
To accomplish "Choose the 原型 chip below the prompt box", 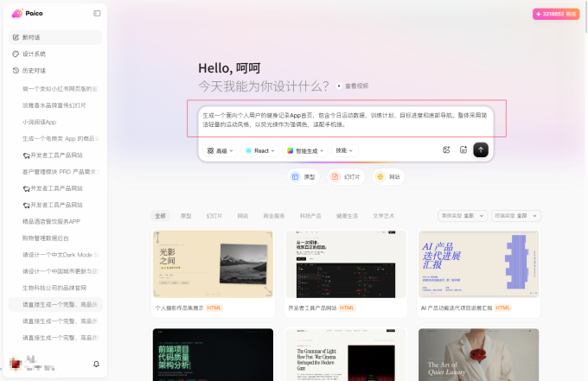I will [x=304, y=177].
